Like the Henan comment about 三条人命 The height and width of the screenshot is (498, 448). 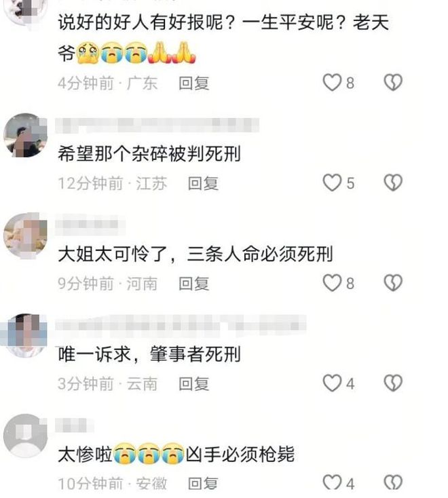(x=332, y=283)
